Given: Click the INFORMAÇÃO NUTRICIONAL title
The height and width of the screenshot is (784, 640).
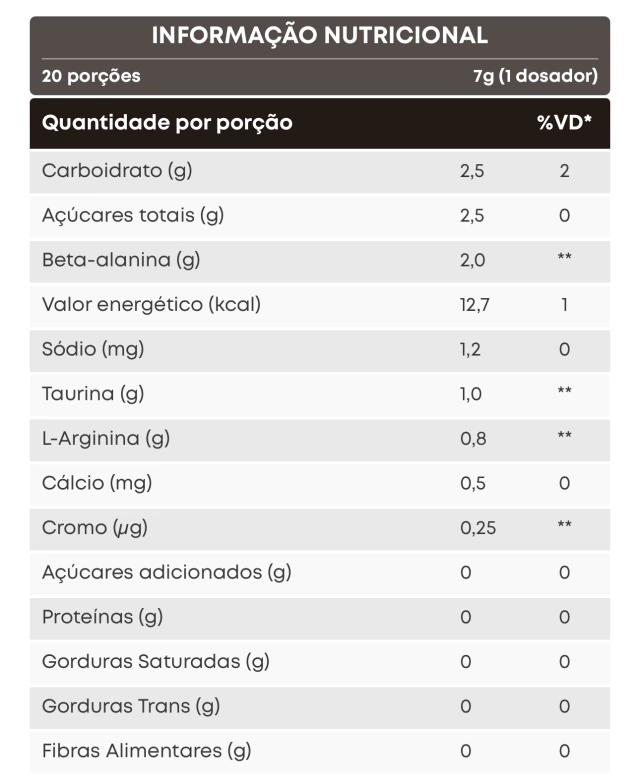Looking at the screenshot, I should [320, 36].
